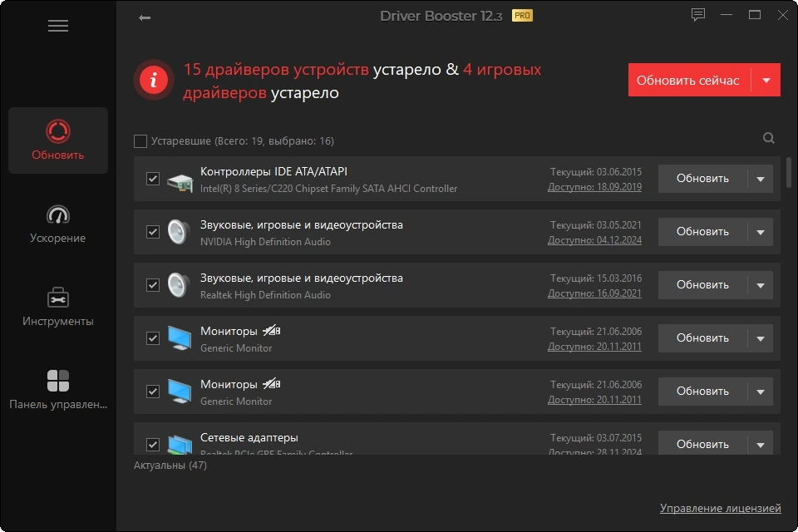Expand the Актуальны (47) section
The width and height of the screenshot is (798, 532).
pyautogui.click(x=170, y=465)
